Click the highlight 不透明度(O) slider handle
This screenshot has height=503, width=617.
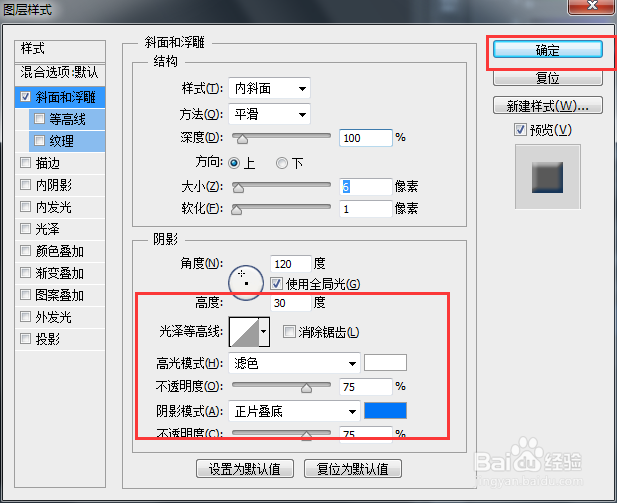(307, 388)
